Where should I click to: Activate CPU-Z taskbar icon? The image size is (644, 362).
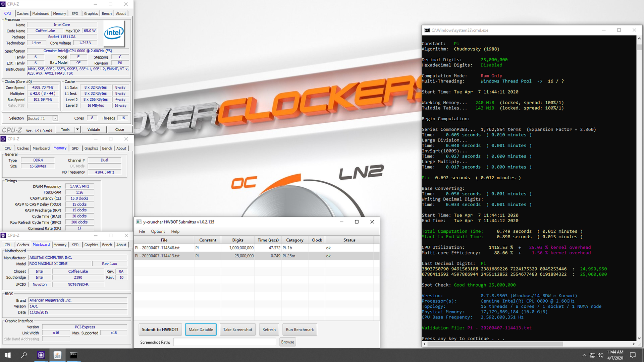[x=41, y=355]
